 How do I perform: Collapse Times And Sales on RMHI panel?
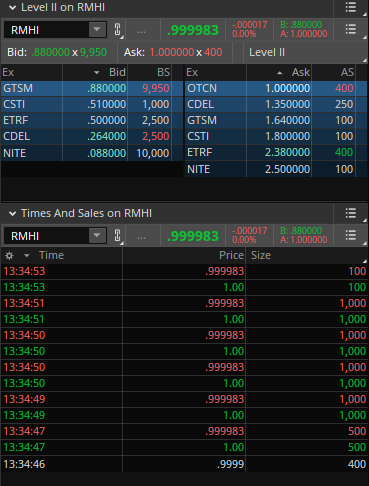click(x=12, y=213)
